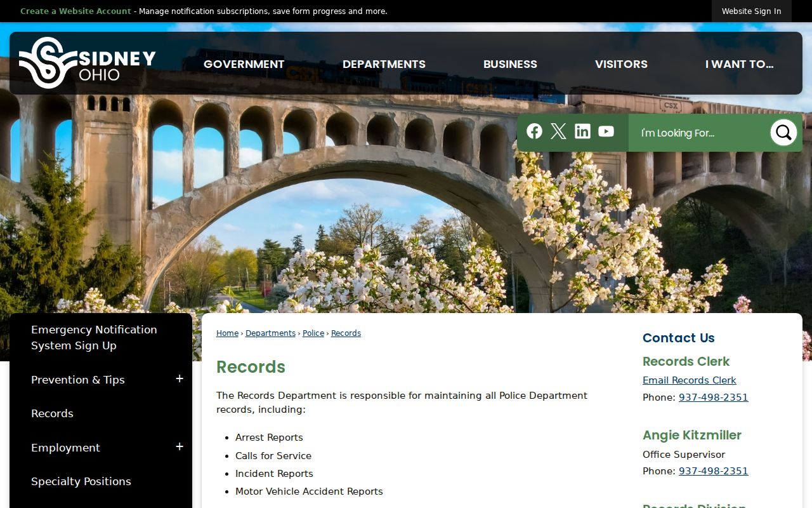
Task: Go to Police breadcrumb link
Action: (x=313, y=333)
